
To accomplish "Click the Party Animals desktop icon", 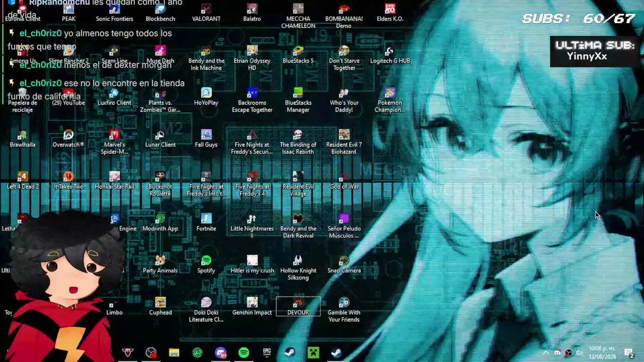I will (x=160, y=265).
